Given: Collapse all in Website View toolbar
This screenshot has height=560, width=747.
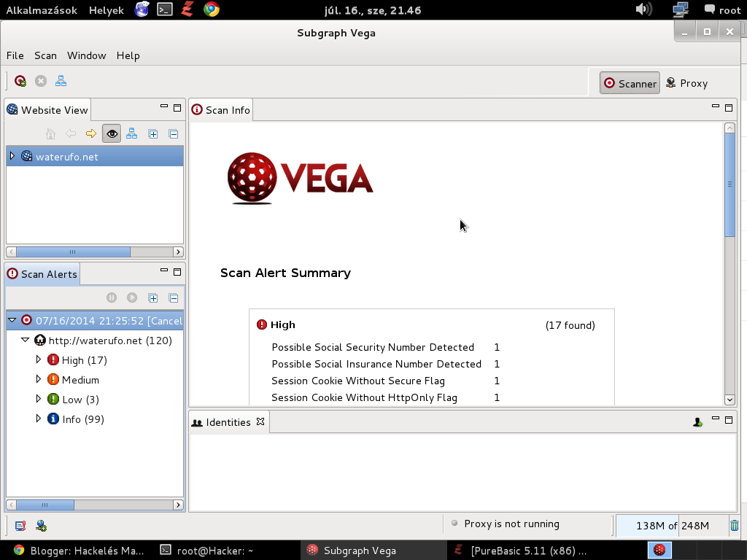Looking at the screenshot, I should [174, 134].
